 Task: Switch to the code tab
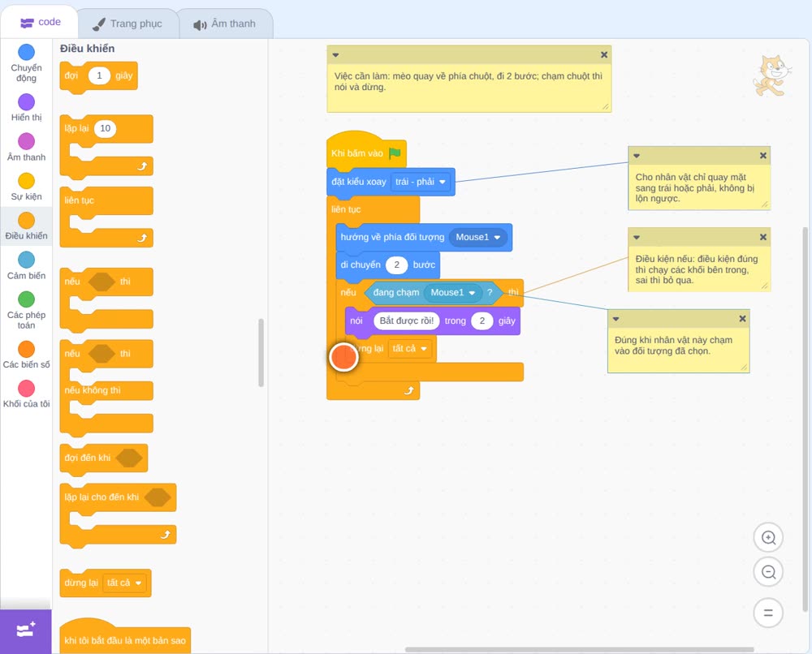click(40, 22)
